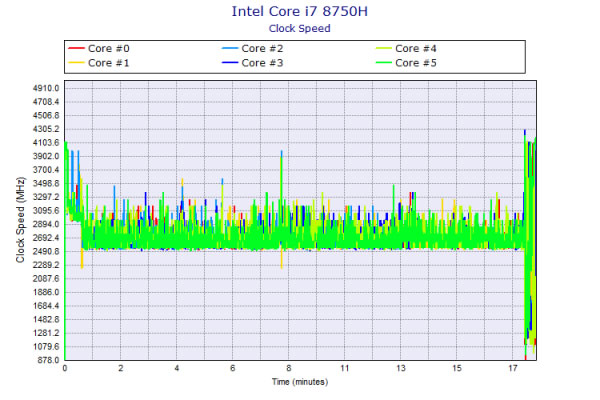Screen dimensions: 600x400
Task: Click the 2289.2 y-axis value
Action: (x=46, y=265)
